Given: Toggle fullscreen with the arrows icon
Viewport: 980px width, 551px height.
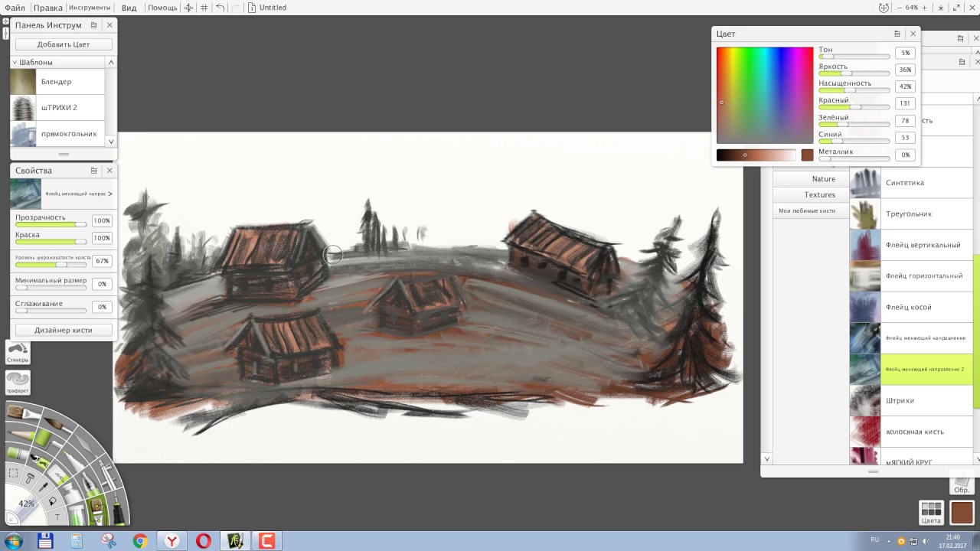Looking at the screenshot, I should point(956,8).
